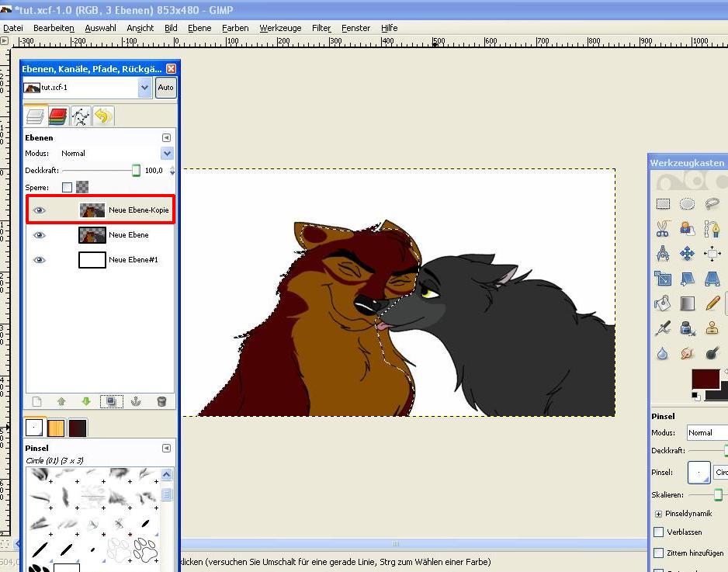Open the Filter menu
The image size is (728, 572).
pyautogui.click(x=321, y=28)
